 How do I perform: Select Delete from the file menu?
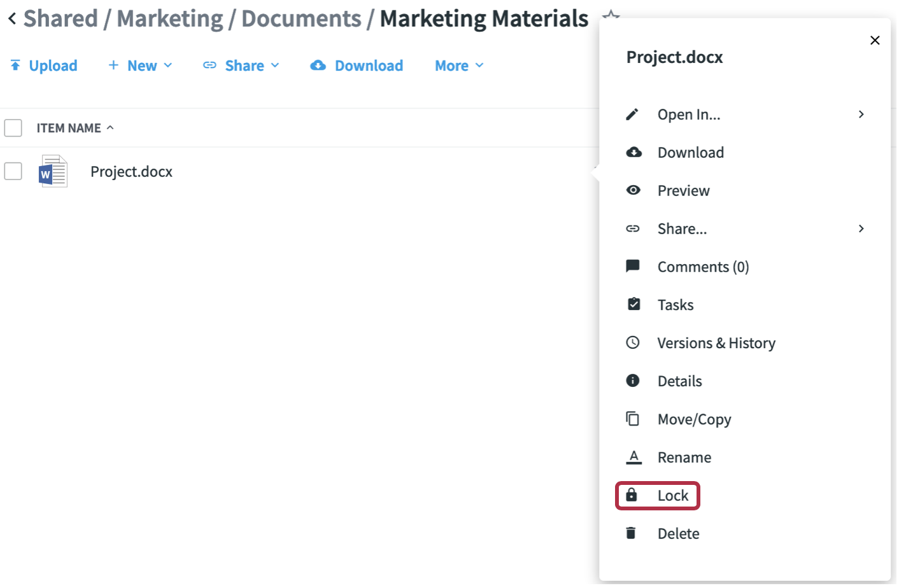(680, 535)
